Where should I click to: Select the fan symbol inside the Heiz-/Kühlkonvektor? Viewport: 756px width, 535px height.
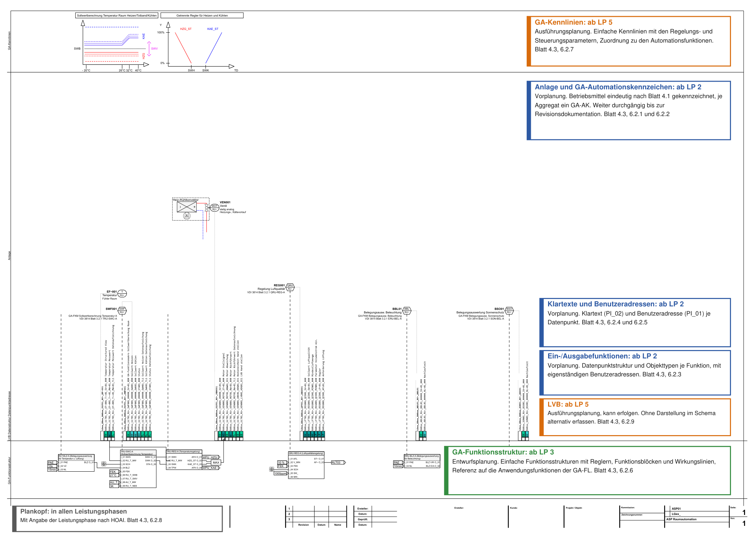click(187, 216)
